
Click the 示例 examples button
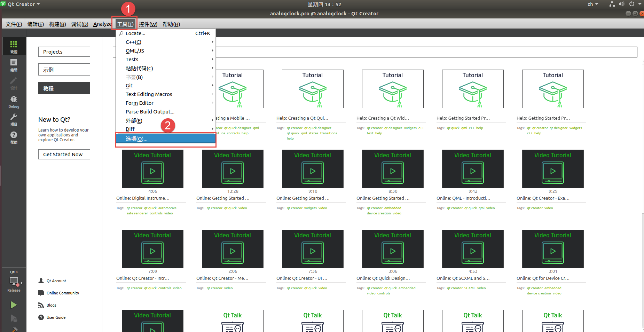[x=64, y=69]
